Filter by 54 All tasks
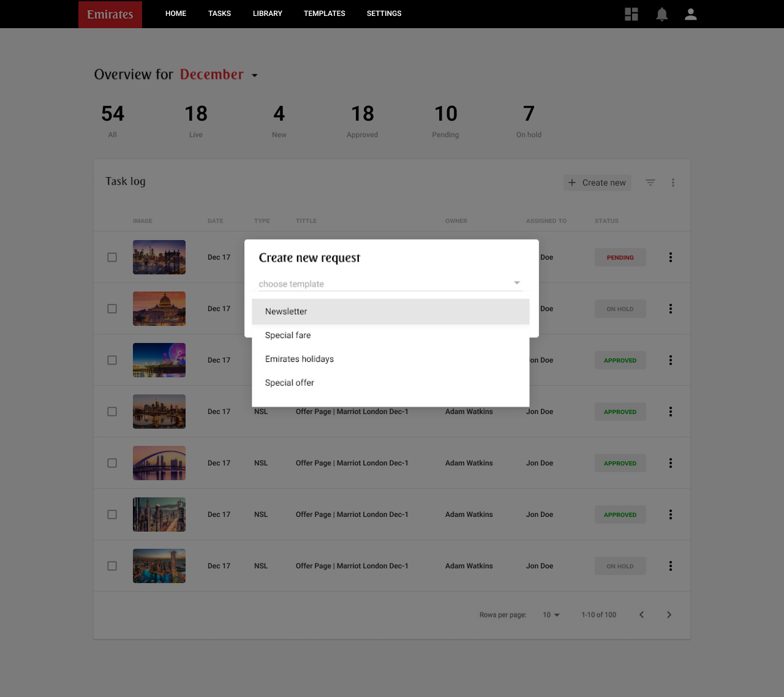 click(x=113, y=121)
